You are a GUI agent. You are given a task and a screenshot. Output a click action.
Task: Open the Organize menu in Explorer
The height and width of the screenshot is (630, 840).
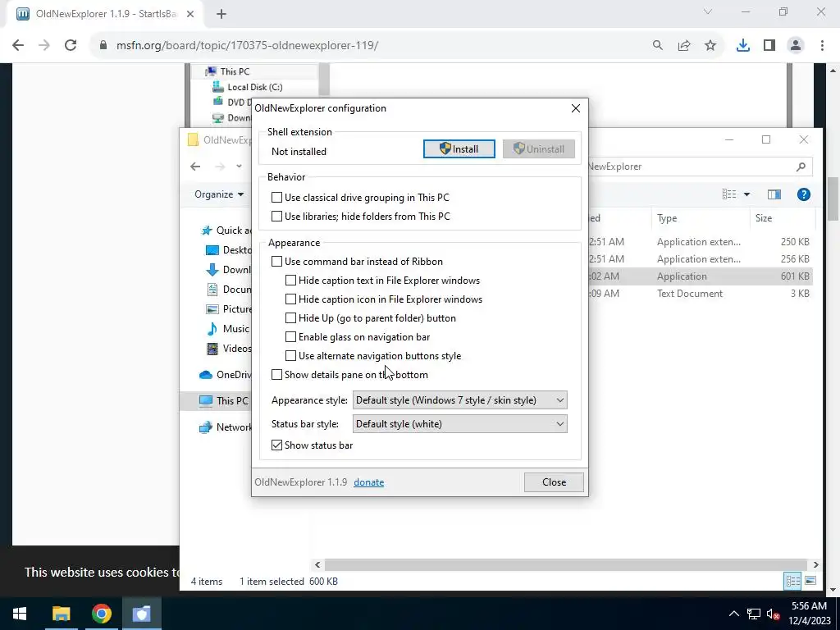coord(219,194)
